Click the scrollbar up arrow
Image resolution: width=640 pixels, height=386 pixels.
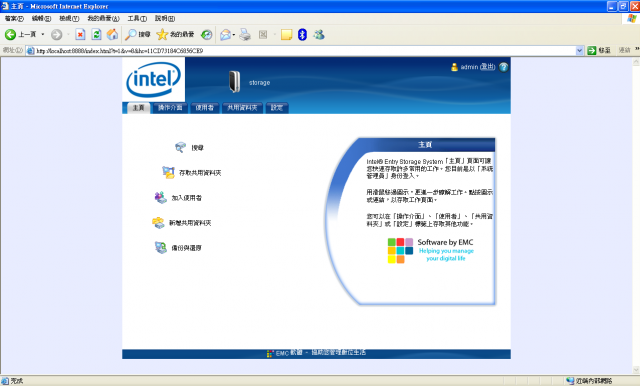(636, 62)
